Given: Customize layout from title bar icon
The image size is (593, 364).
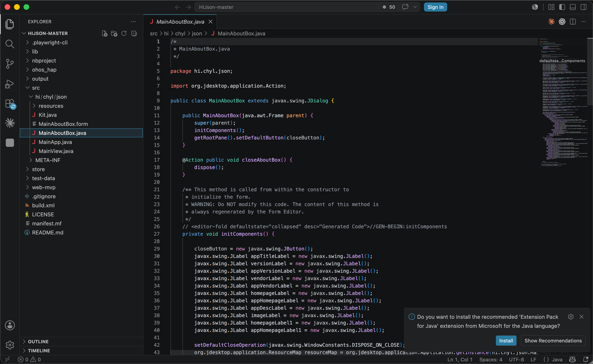Looking at the screenshot, I should click(551, 7).
